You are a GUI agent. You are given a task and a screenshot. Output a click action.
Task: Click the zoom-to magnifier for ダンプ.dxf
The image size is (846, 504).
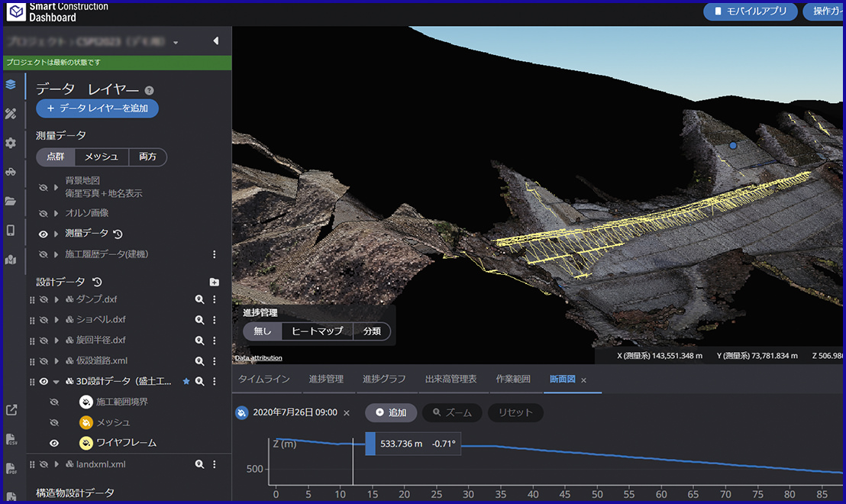point(199,299)
